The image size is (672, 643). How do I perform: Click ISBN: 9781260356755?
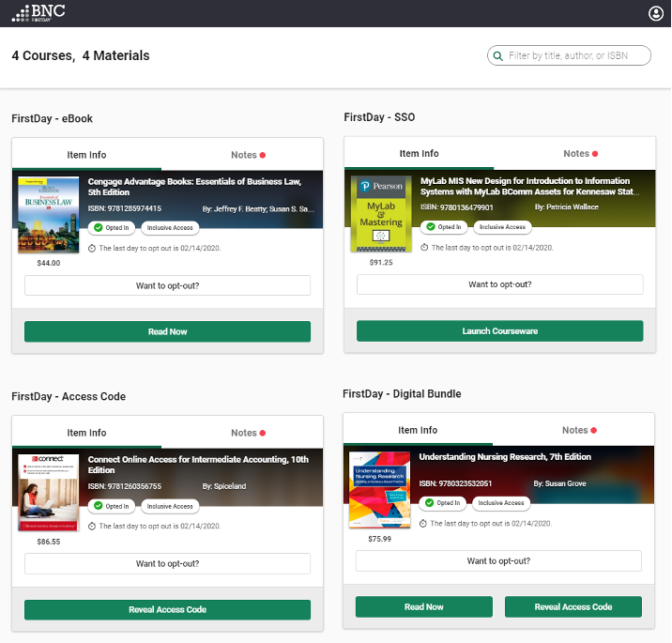[x=125, y=486]
